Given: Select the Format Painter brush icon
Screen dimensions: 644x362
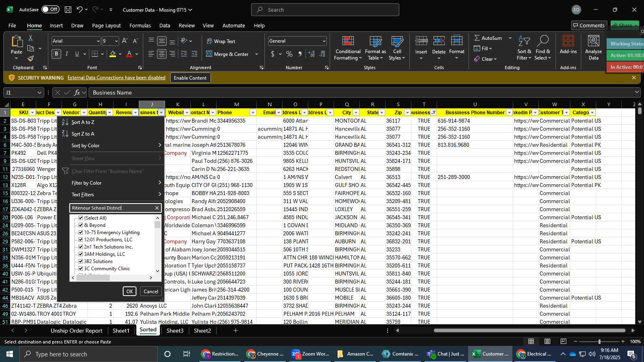Looking at the screenshot, I should tap(31, 58).
